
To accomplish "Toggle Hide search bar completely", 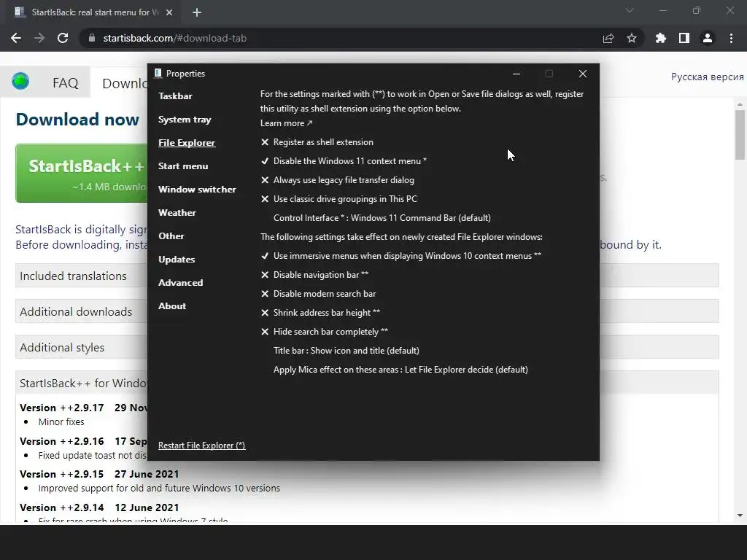I will 325,332.
